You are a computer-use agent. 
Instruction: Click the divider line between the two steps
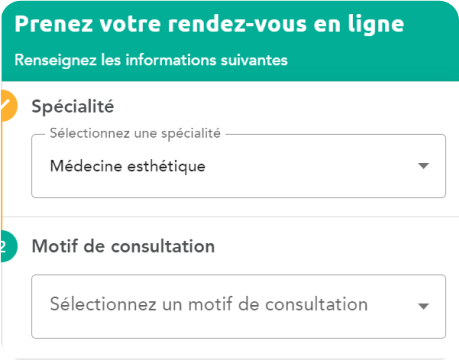point(230,217)
